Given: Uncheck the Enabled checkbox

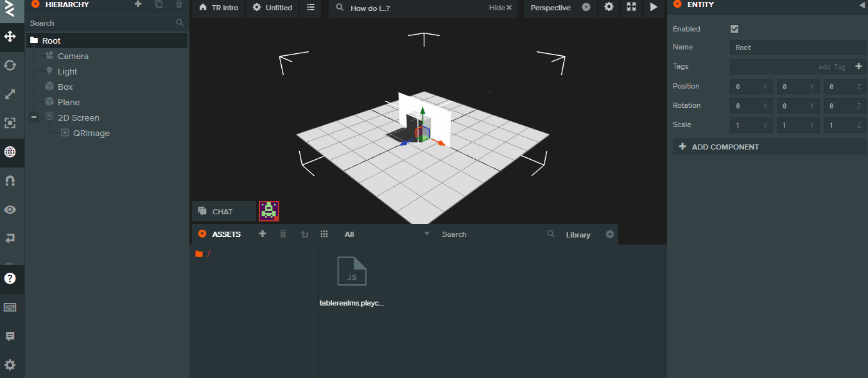Looking at the screenshot, I should [x=734, y=29].
